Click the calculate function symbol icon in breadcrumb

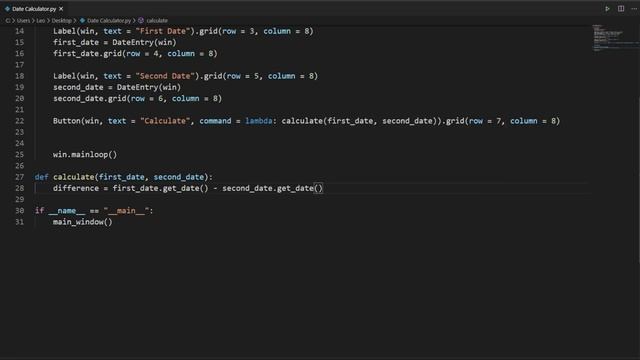[141, 20]
